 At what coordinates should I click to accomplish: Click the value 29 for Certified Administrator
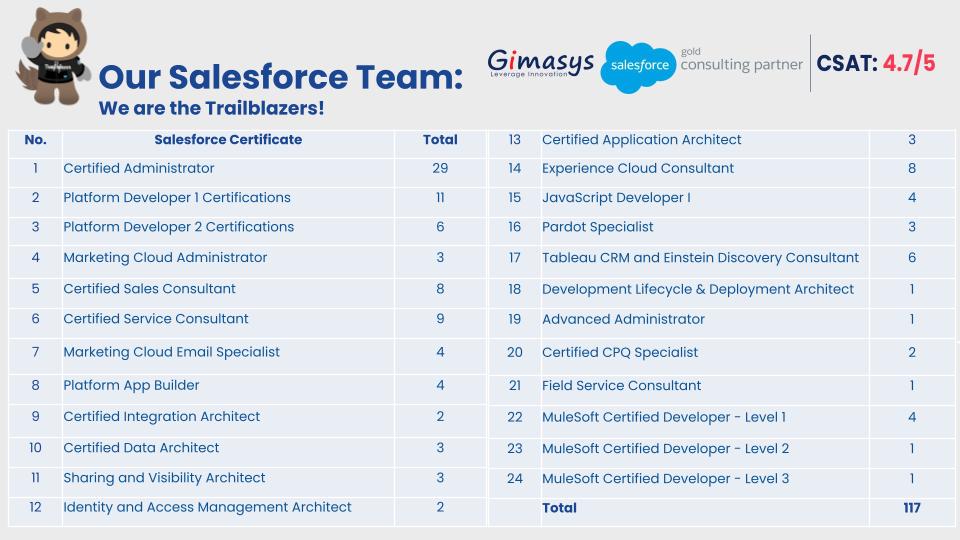pyautogui.click(x=440, y=168)
